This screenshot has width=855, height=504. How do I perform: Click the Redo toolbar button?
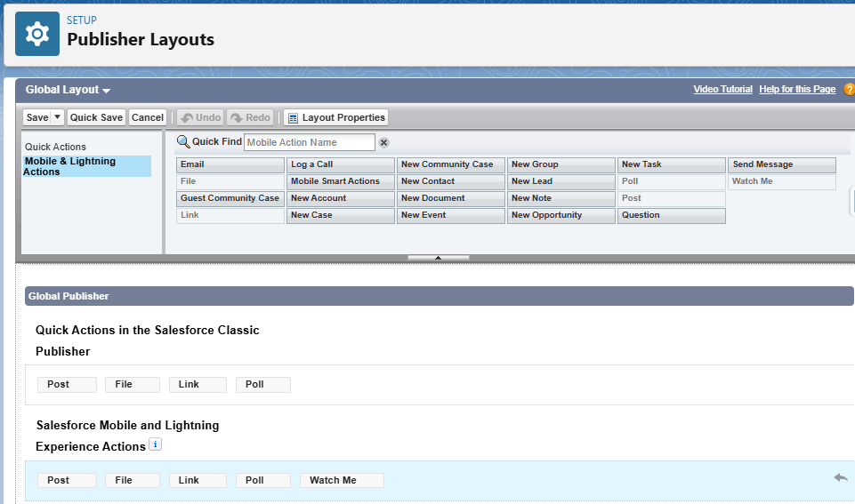pos(250,117)
